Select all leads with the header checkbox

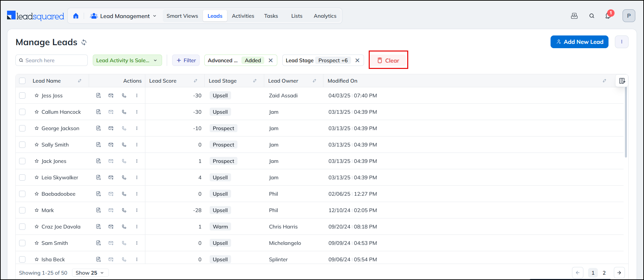(22, 81)
